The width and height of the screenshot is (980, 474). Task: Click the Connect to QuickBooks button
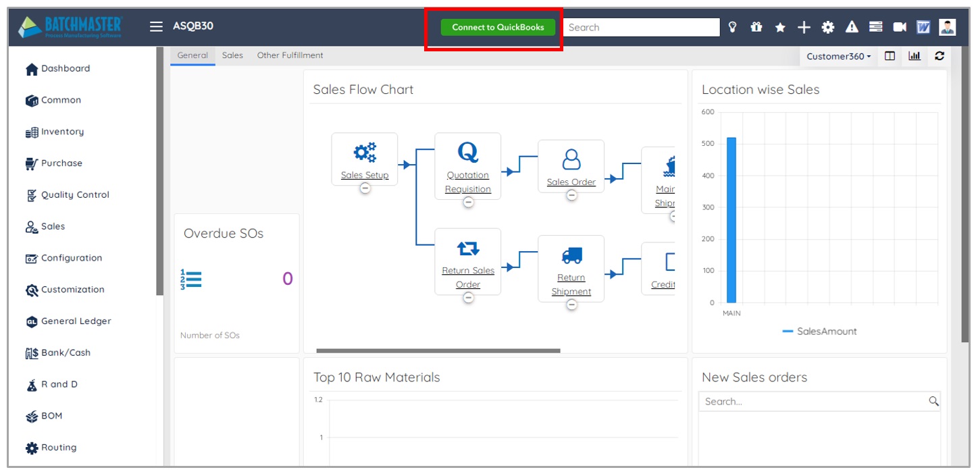(498, 27)
